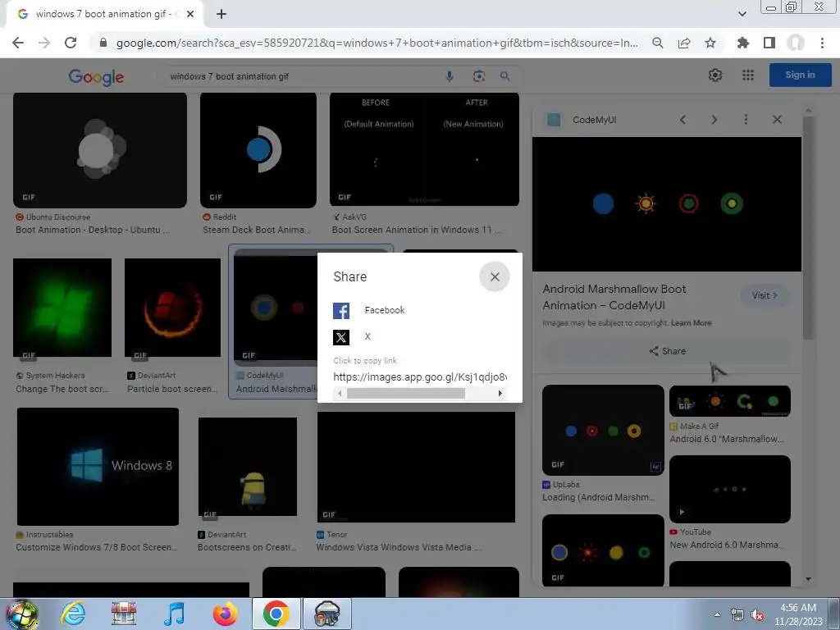Select the windows 7 boot animation gif tab
840x630 pixels.
(104, 15)
